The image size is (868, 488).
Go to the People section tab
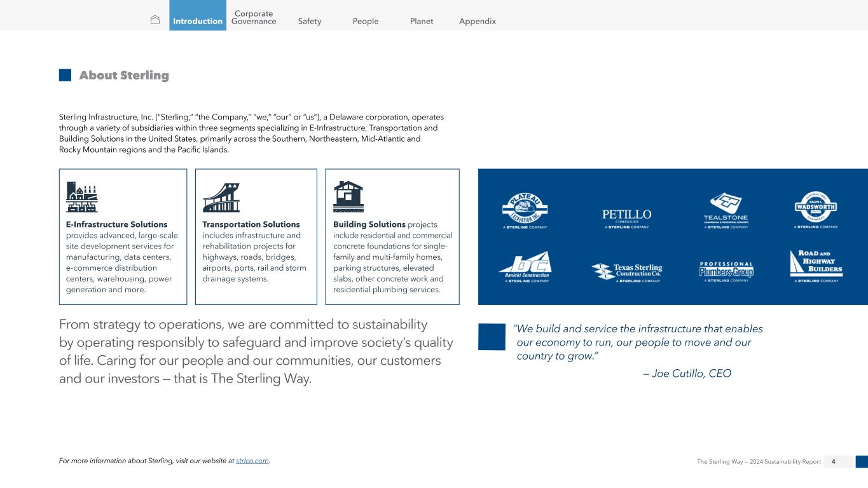pyautogui.click(x=366, y=21)
